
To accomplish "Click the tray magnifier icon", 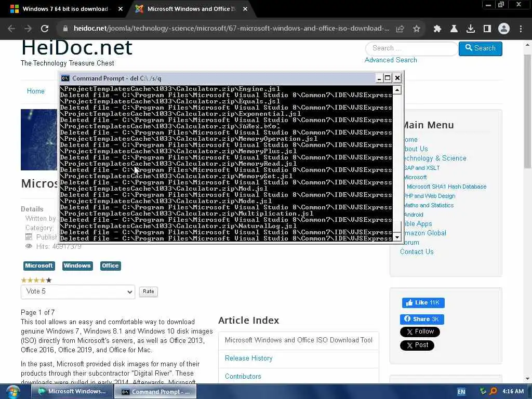I will pyautogui.click(x=493, y=391).
